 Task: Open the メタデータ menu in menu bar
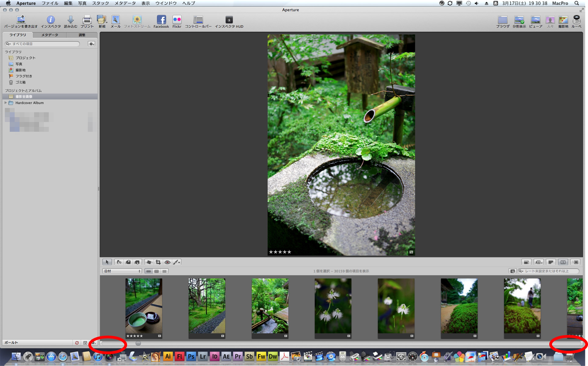click(x=125, y=3)
